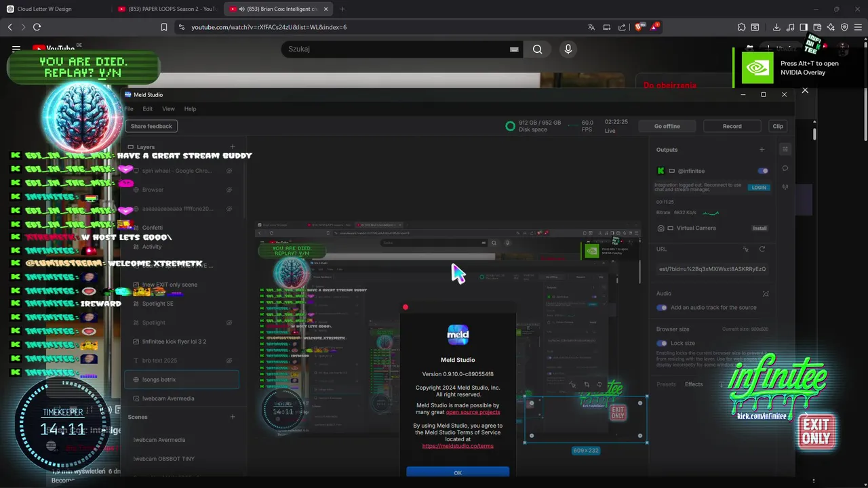This screenshot has width=868, height=488.
Task: Click the URL interact cursor icon
Action: click(x=746, y=249)
